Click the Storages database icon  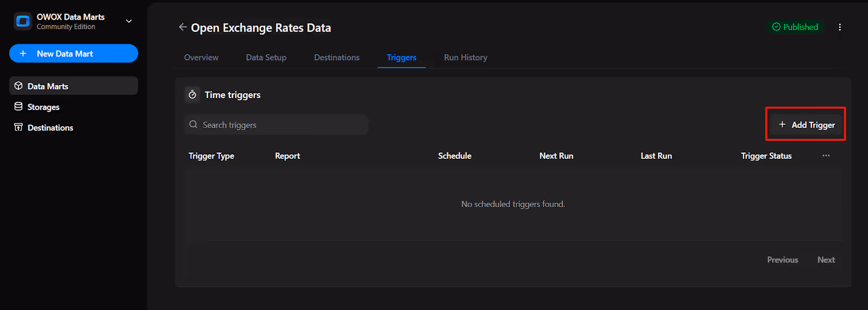(18, 106)
